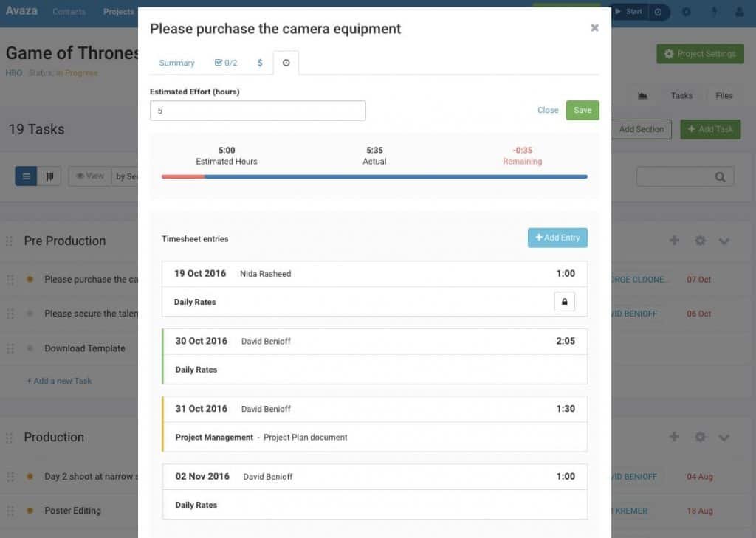
Task: Click the plus icon on Pre Production section
Action: 674,241
